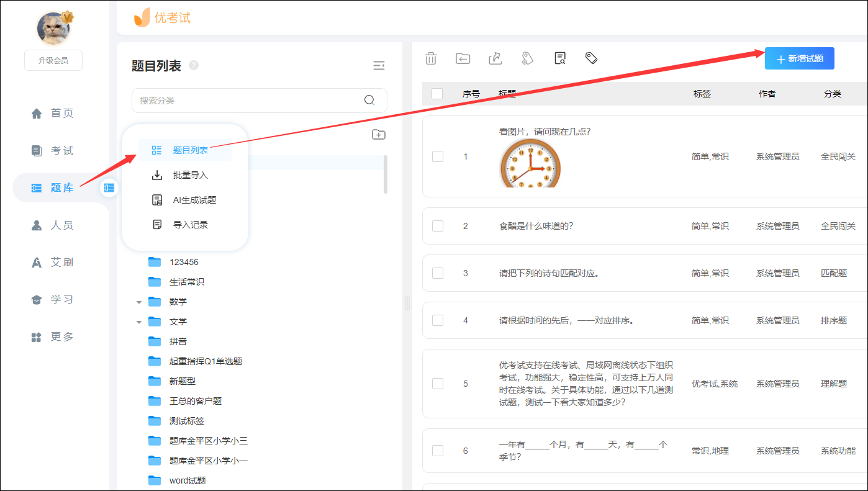Open the list options icon beside 题目列表 heading
The width and height of the screenshot is (868, 491).
coord(379,65)
